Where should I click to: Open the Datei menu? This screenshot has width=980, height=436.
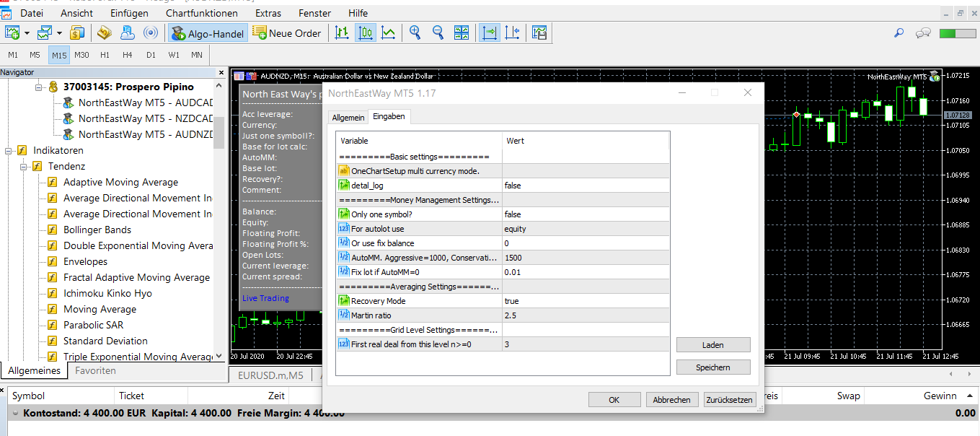[x=31, y=13]
